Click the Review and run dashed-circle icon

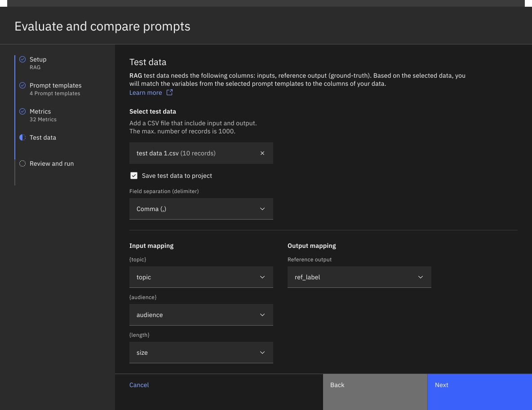(22, 163)
